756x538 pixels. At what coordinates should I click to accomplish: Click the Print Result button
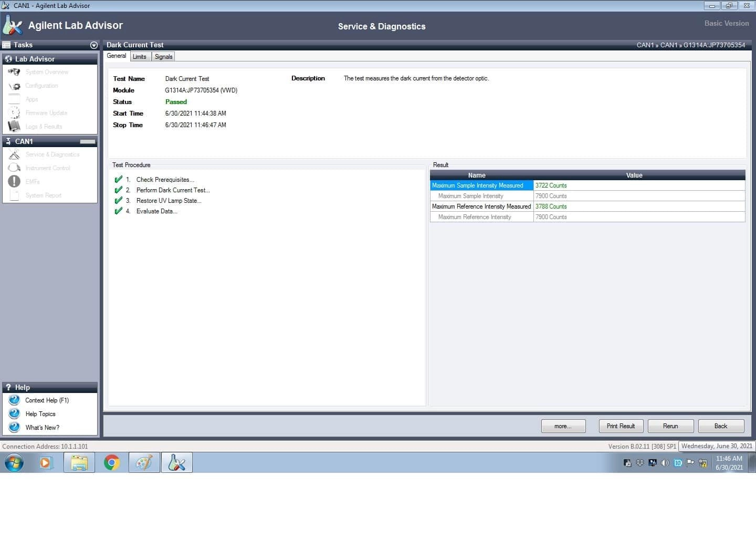(621, 426)
